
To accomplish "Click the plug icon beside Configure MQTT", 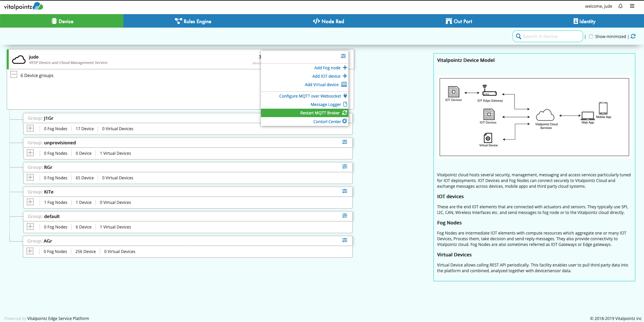I will click(345, 96).
